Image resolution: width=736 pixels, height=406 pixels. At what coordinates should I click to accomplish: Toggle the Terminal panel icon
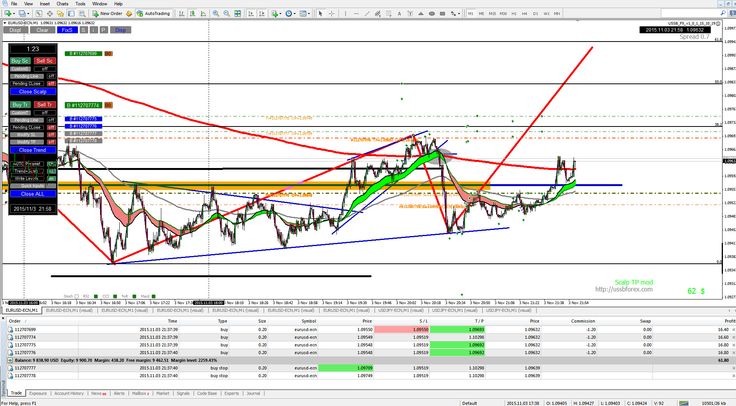point(71,14)
